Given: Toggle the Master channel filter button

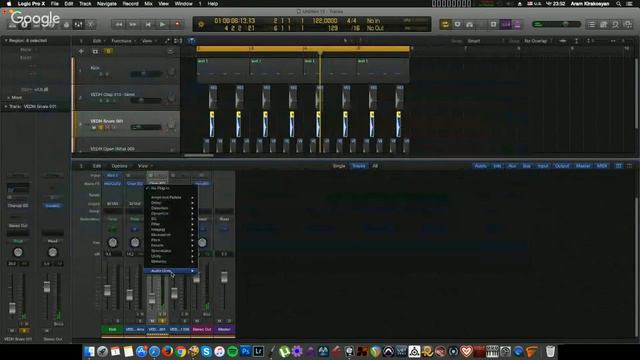Looking at the screenshot, I should pos(582,166).
